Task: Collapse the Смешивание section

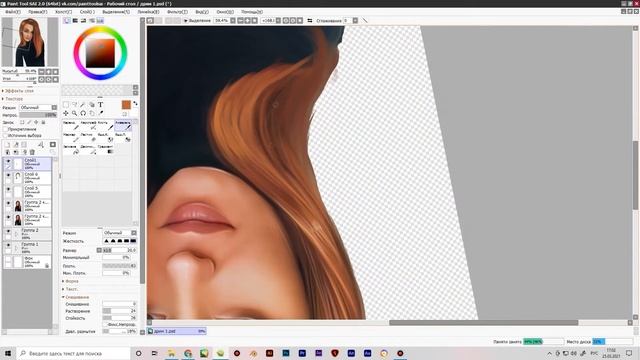Action: (76, 297)
